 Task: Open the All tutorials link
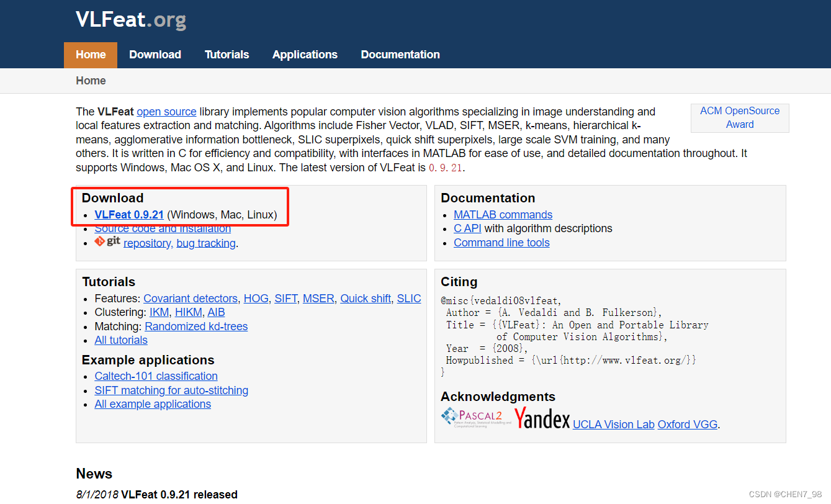pos(121,340)
